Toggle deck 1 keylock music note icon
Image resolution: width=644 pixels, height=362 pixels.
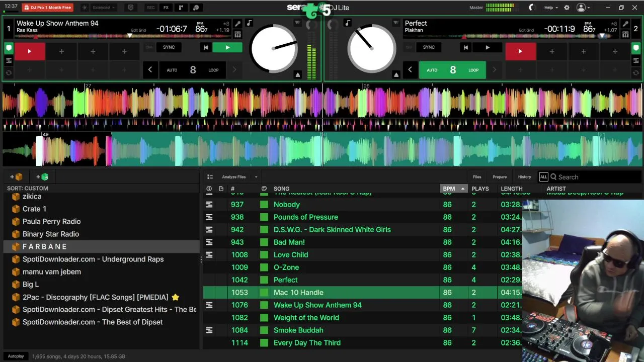pyautogui.click(x=249, y=23)
